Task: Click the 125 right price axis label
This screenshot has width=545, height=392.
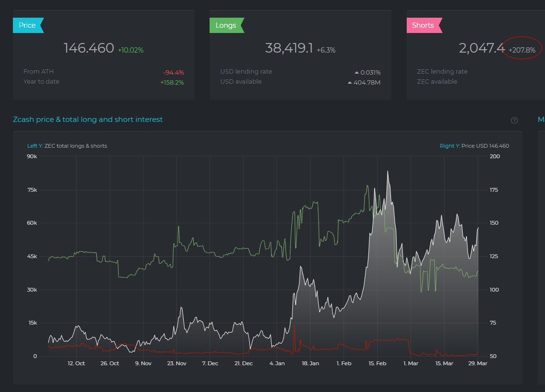Action: pyautogui.click(x=493, y=256)
